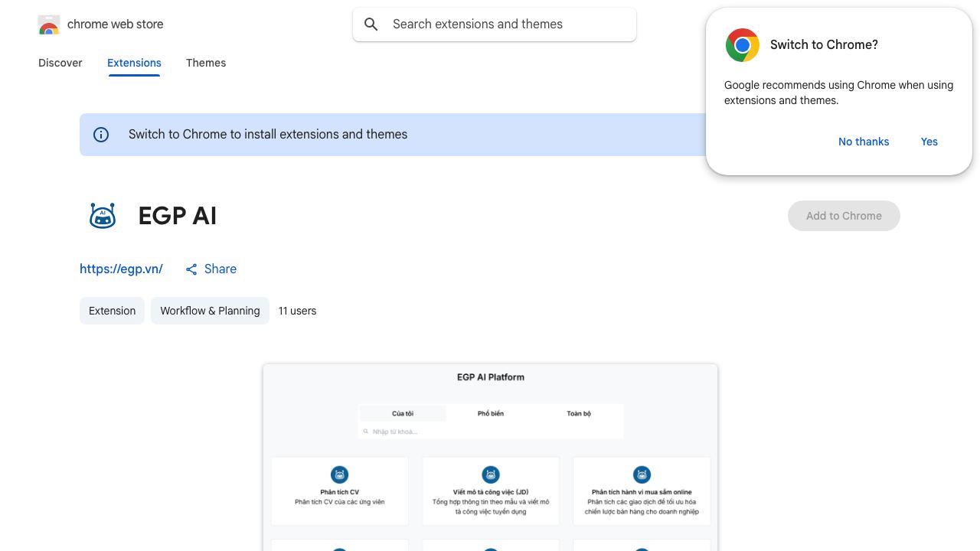
Task: Click the Workflow & Planning chip
Action: (210, 311)
